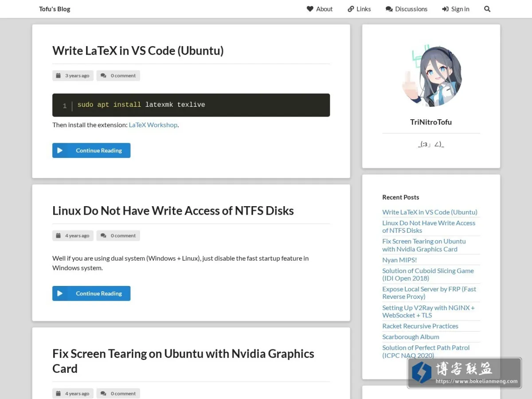Image resolution: width=532 pixels, height=399 pixels.
Task: Open "Racket Recursive Practices" recent post
Action: click(420, 326)
